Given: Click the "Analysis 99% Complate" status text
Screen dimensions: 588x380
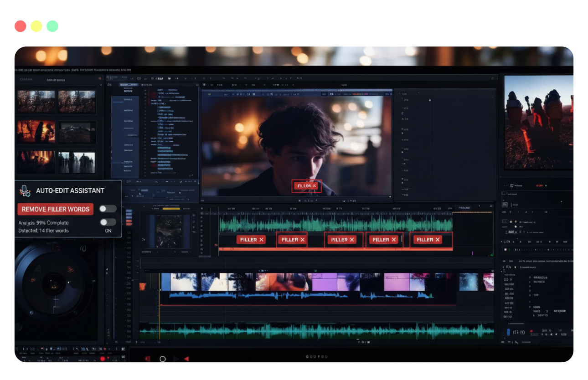Looking at the screenshot, I should (43, 223).
